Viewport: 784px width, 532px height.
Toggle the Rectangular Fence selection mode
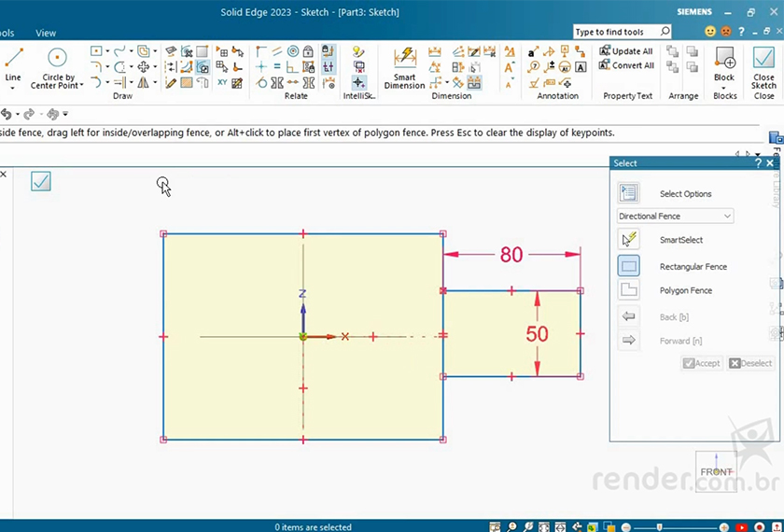(629, 266)
